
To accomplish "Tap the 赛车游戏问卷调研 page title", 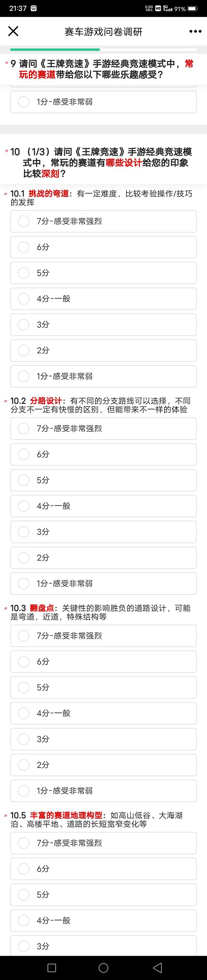I will coord(103,32).
